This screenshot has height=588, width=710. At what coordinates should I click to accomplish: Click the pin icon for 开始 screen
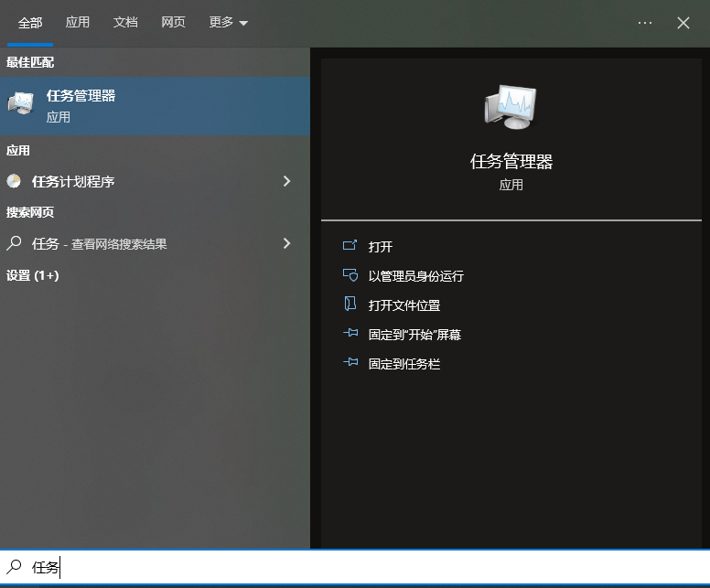click(x=350, y=333)
